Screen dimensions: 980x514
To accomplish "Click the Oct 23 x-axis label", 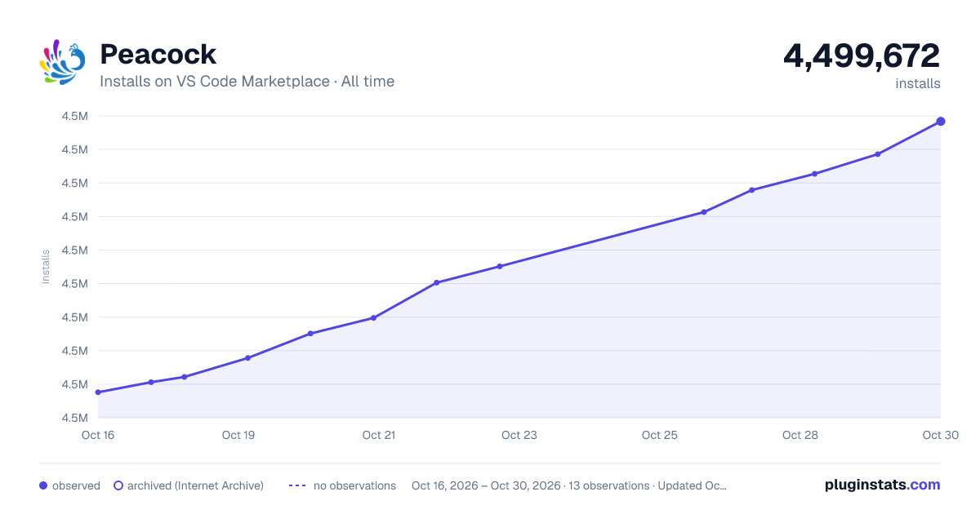I will 519,435.
